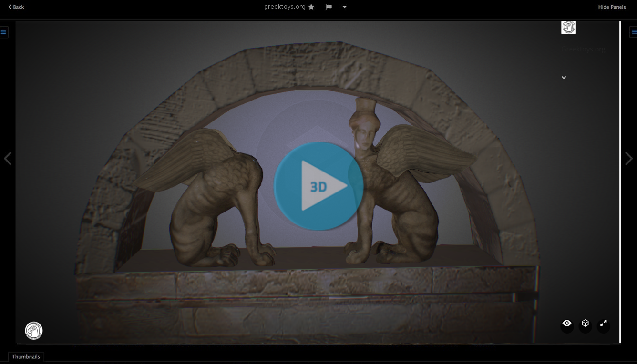Click Hide Panels in the top bar
This screenshot has width=637, height=364.
(612, 7)
